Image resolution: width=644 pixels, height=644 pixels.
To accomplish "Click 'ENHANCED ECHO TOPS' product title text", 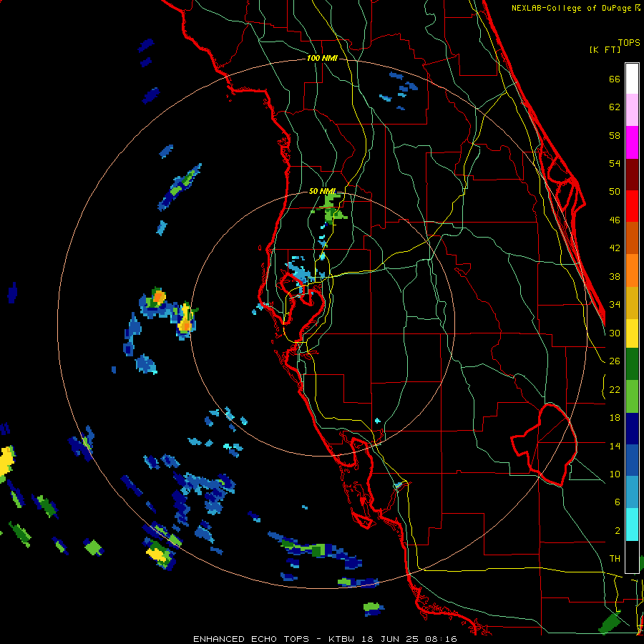I will pyautogui.click(x=250, y=639).
